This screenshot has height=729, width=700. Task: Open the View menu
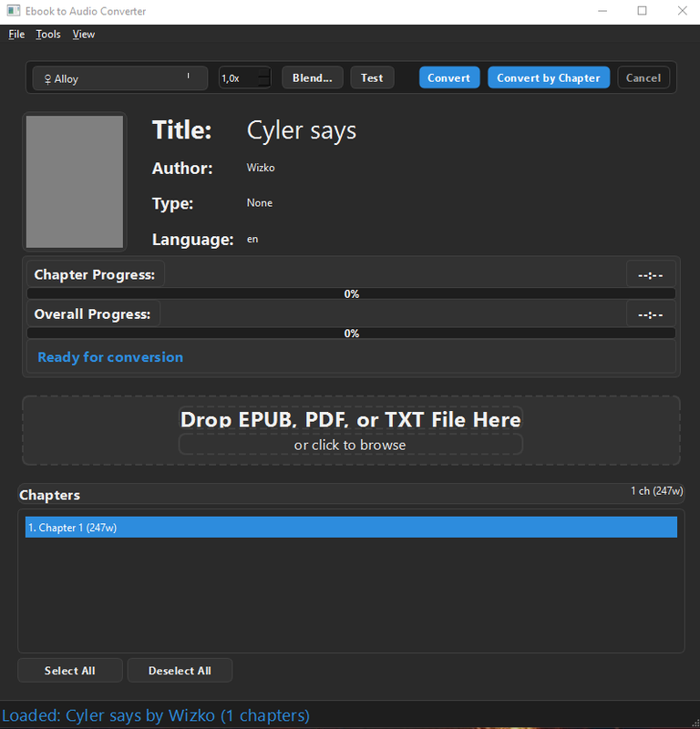click(84, 35)
